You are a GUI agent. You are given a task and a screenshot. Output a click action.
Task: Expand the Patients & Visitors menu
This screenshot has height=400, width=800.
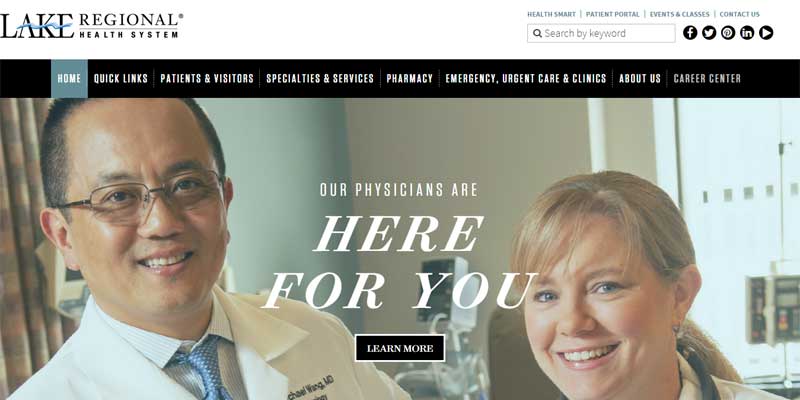coord(207,79)
